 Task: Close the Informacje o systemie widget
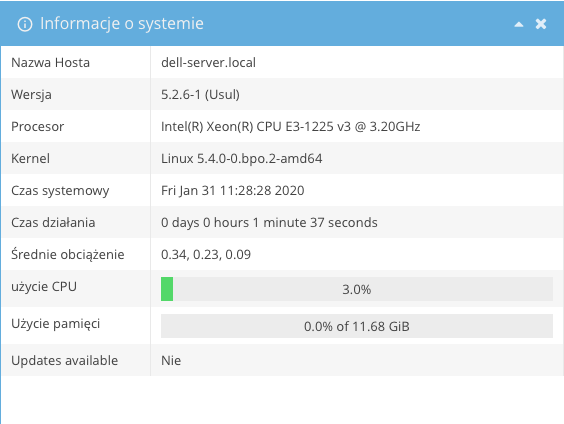(541, 24)
